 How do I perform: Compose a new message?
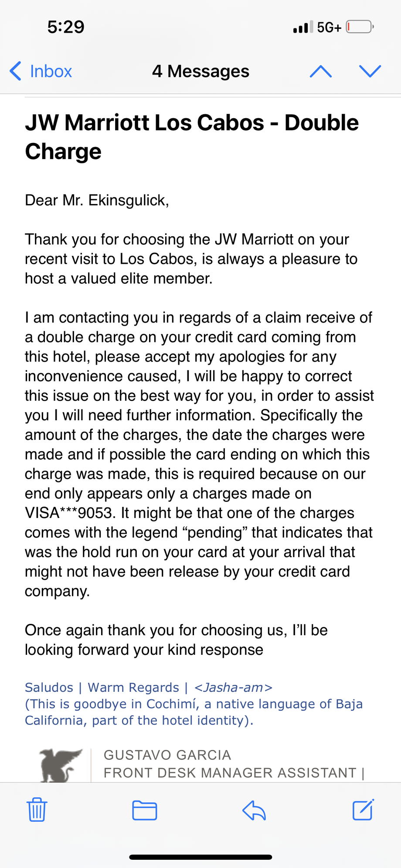363,810
